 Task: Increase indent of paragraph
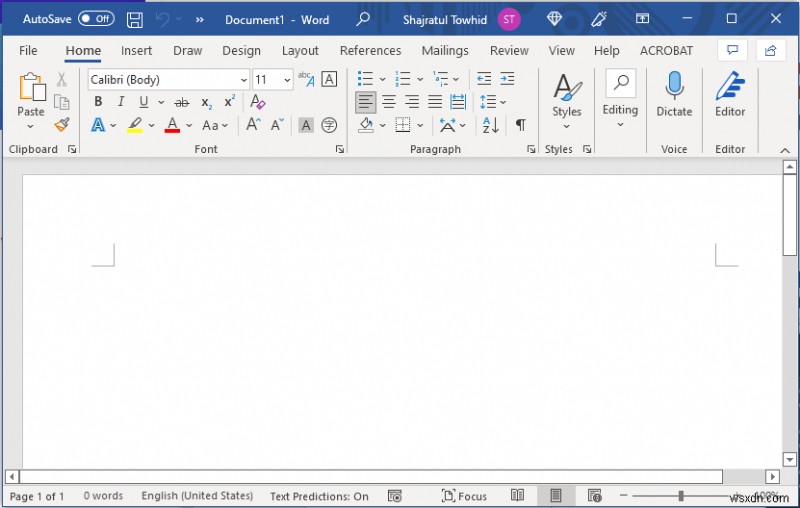coord(507,79)
